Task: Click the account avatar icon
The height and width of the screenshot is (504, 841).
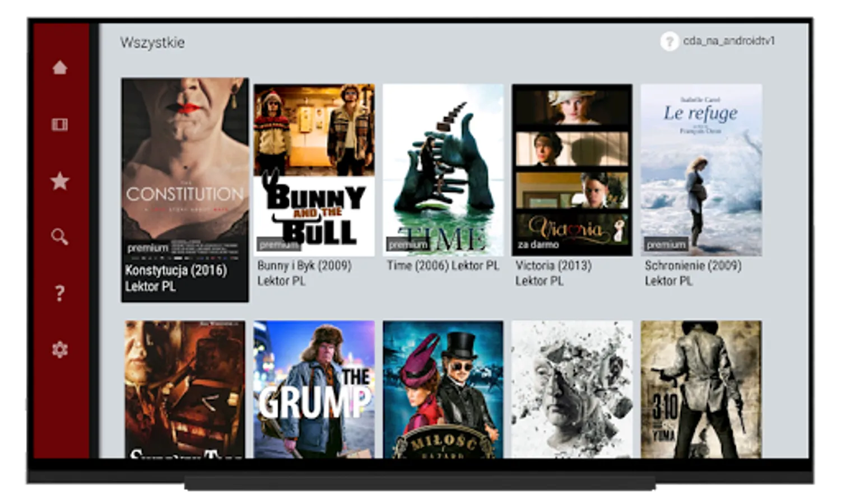Action: [670, 41]
